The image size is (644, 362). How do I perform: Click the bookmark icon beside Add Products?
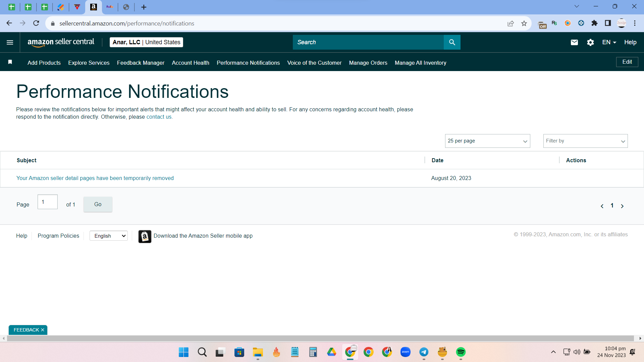click(10, 62)
